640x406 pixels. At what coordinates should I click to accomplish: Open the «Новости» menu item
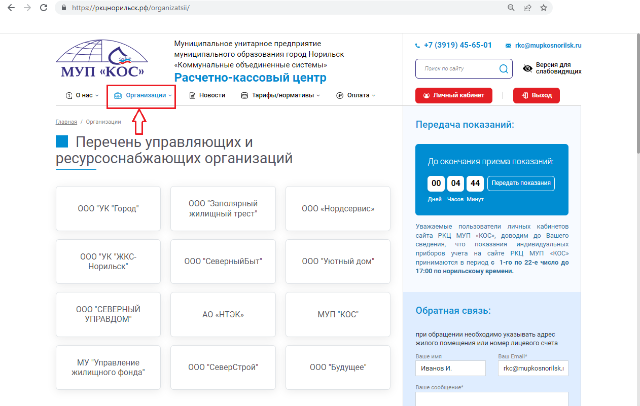pyautogui.click(x=207, y=96)
